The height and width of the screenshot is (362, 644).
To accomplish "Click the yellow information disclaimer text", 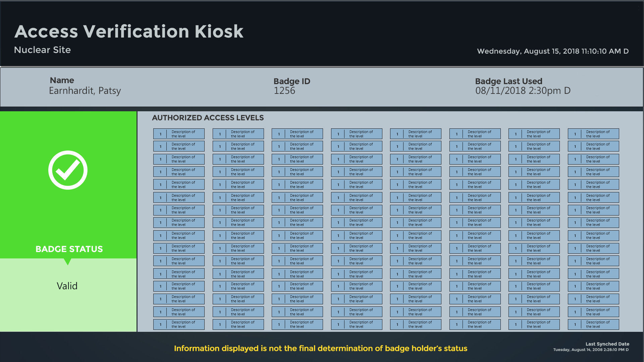I will [x=320, y=349].
